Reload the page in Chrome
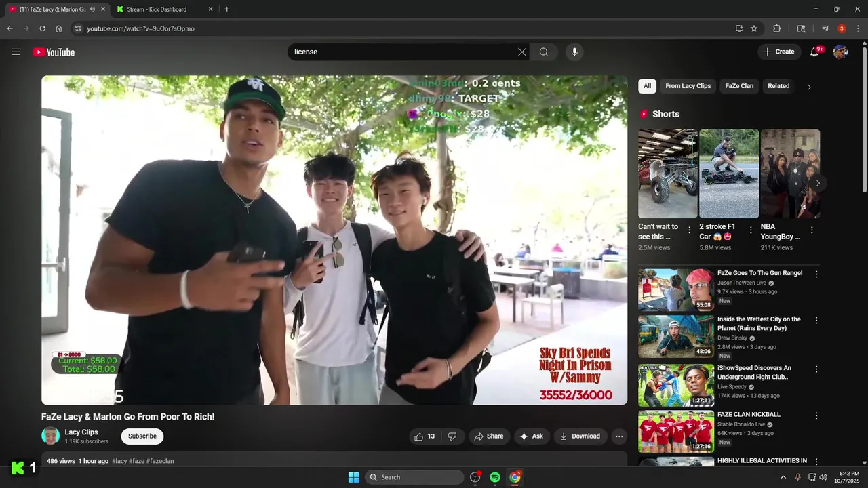868x488 pixels. point(42,28)
